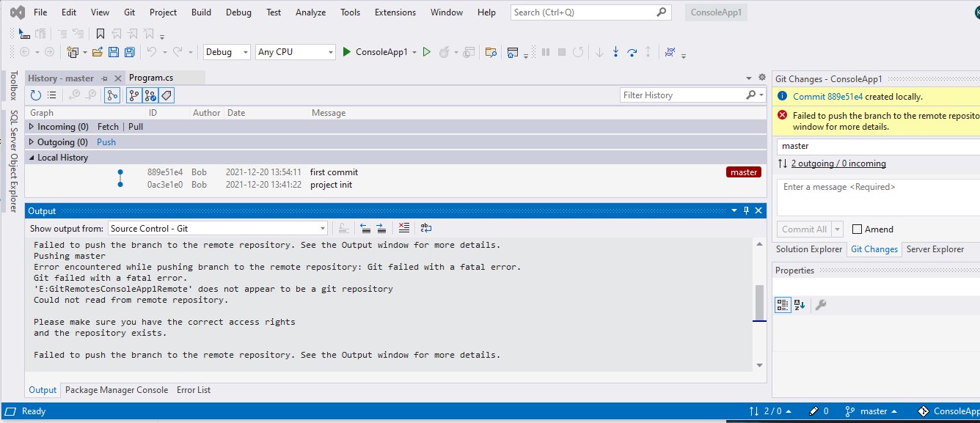Open the Debug configuration dropdown
Image resolution: width=980 pixels, height=423 pixels.
[x=227, y=52]
